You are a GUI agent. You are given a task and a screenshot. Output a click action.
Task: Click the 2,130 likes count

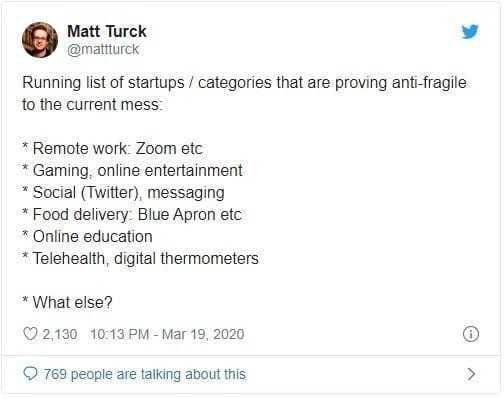60,334
